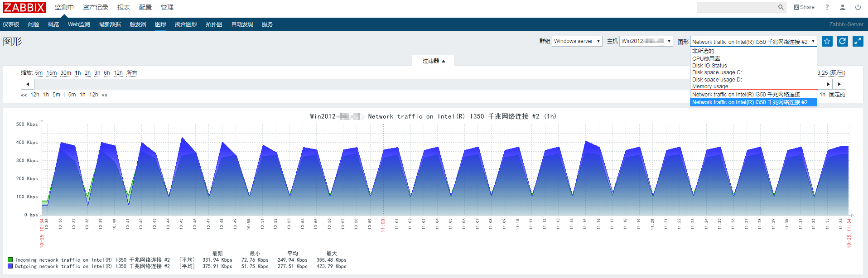Select highlighted Network traffic #2 option
This screenshot has height=278, width=868.
753,102
